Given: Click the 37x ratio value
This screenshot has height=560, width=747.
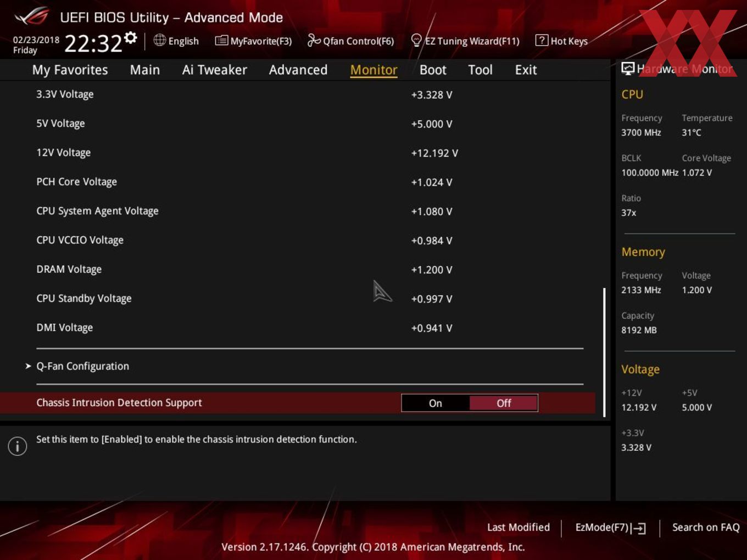Looking at the screenshot, I should tap(629, 212).
